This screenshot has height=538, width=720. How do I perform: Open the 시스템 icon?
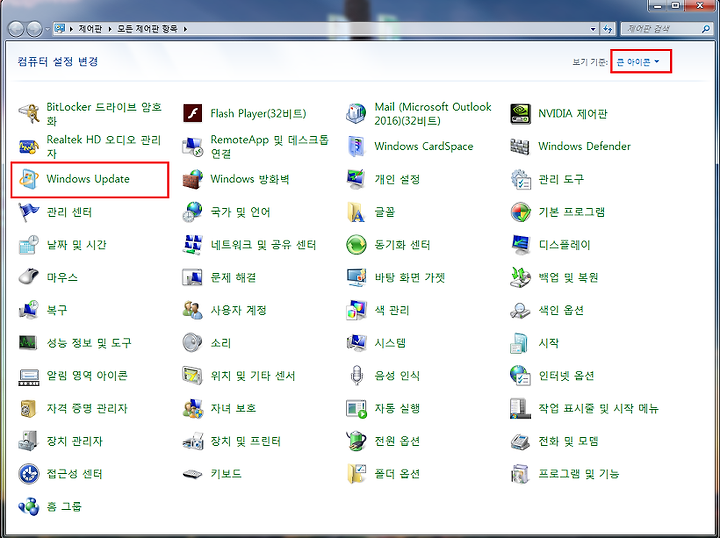(x=356, y=343)
